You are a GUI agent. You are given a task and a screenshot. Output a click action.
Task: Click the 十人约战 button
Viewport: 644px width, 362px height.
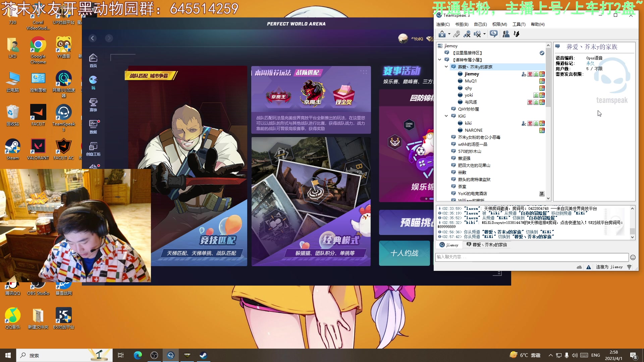(x=404, y=253)
